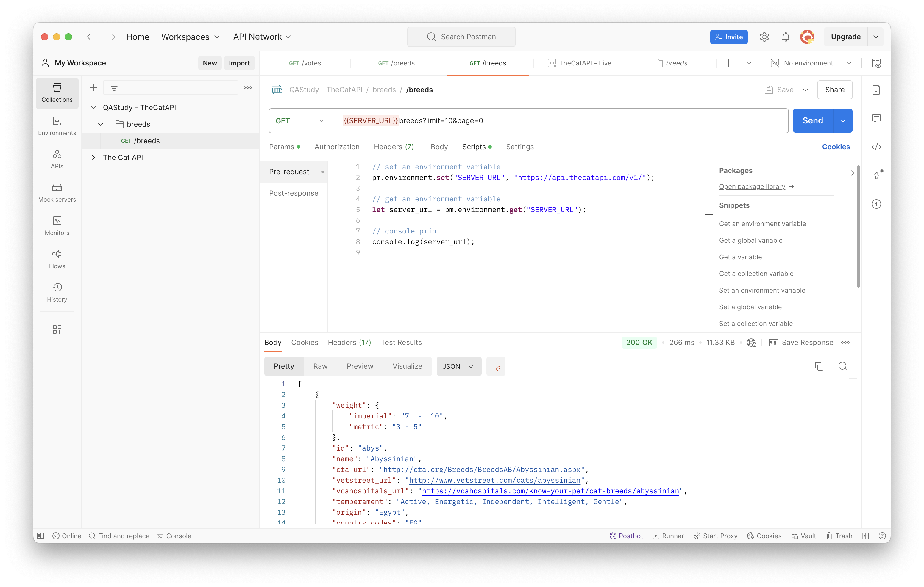Click the Search Postman field
Viewport: 924px width, 587px height.
[461, 37]
